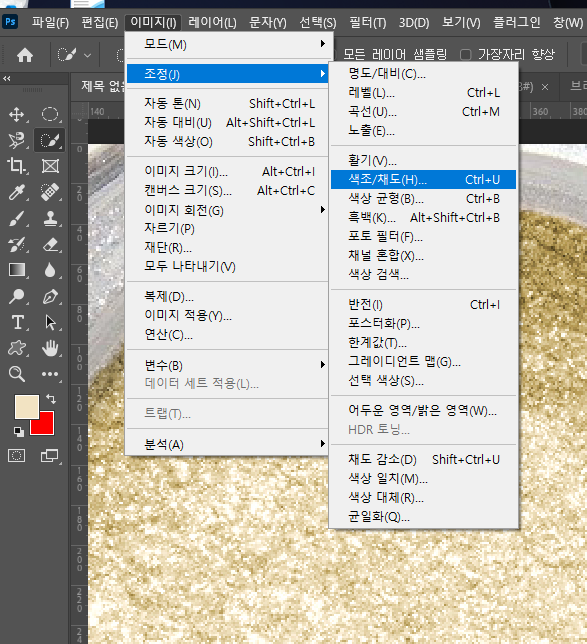The height and width of the screenshot is (644, 587).
Task: Select the Move tool
Action: pyautogui.click(x=16, y=115)
